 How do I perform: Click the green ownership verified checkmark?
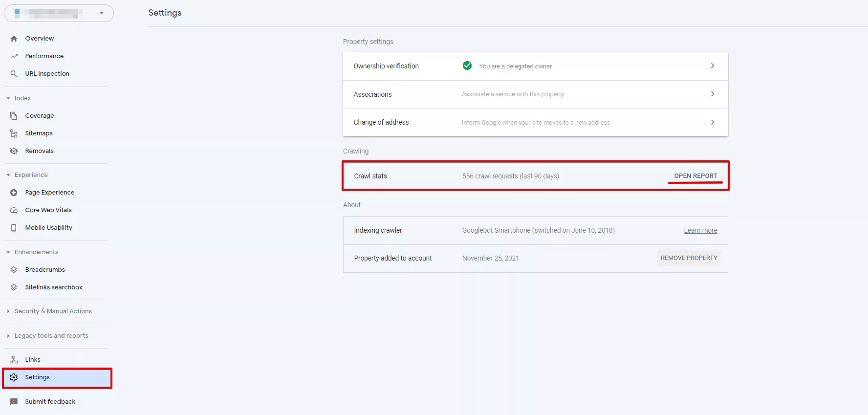[467, 66]
